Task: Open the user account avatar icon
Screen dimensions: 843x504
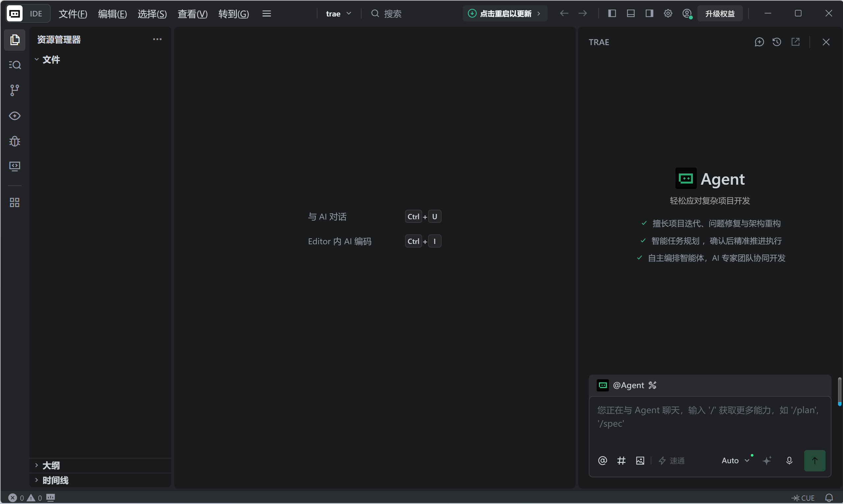Action: click(687, 13)
